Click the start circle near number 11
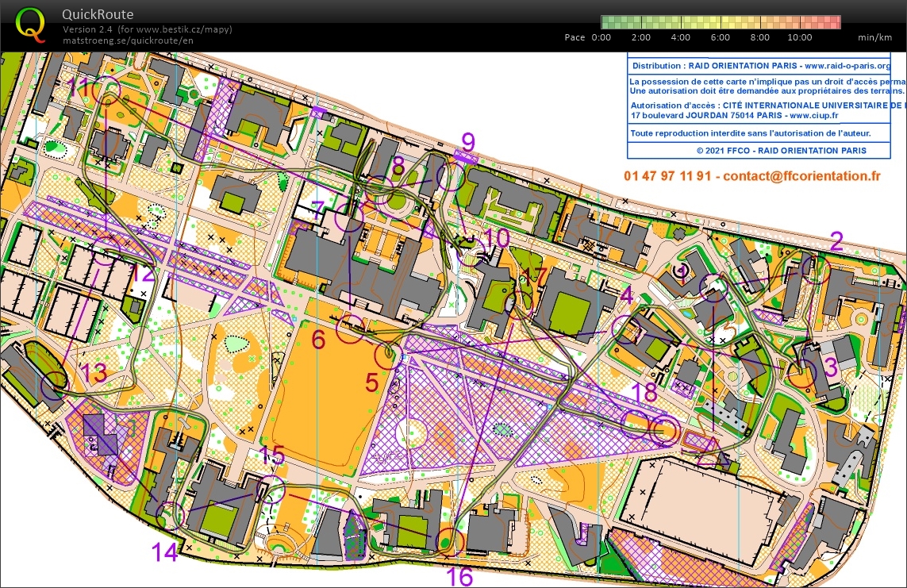This screenshot has width=907, height=588. pos(107,91)
